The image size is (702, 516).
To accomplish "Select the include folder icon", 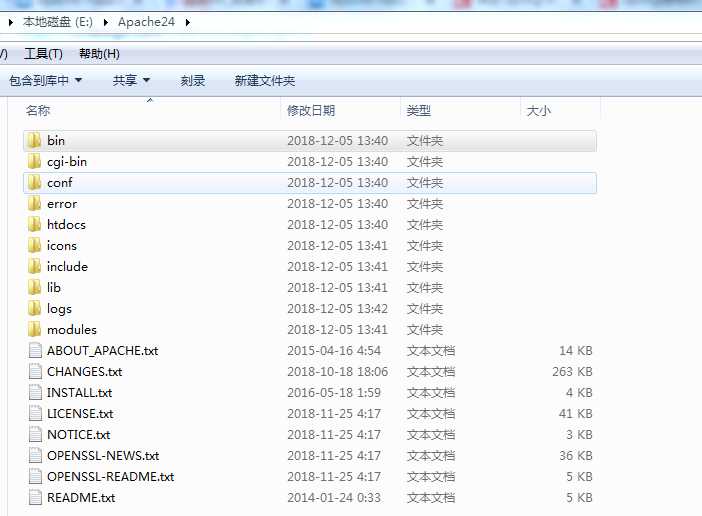I will click(34, 267).
